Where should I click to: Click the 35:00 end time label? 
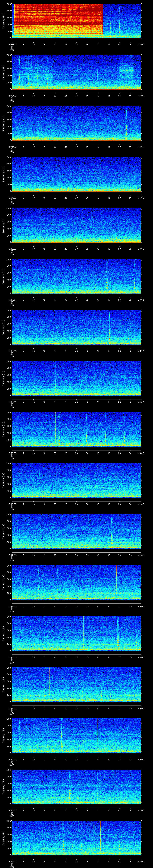[141, 198]
